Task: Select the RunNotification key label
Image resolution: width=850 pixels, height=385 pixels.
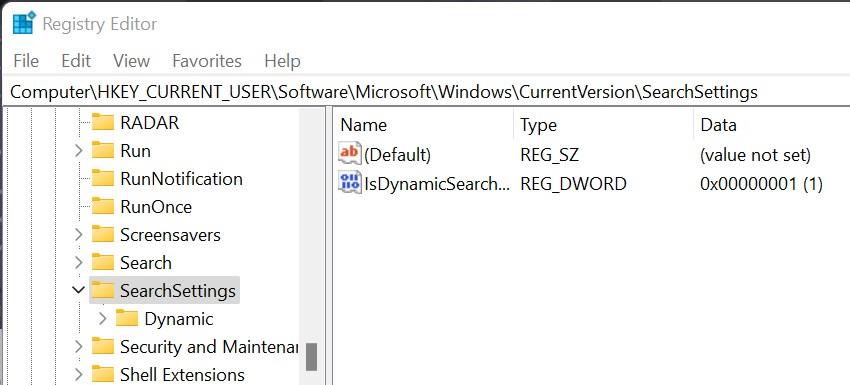Action: pos(182,178)
